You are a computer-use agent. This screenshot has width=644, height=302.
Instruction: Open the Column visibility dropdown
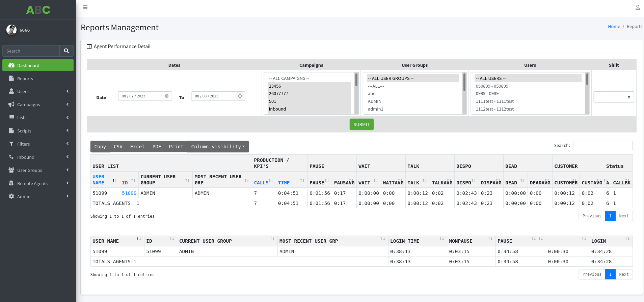218,147
